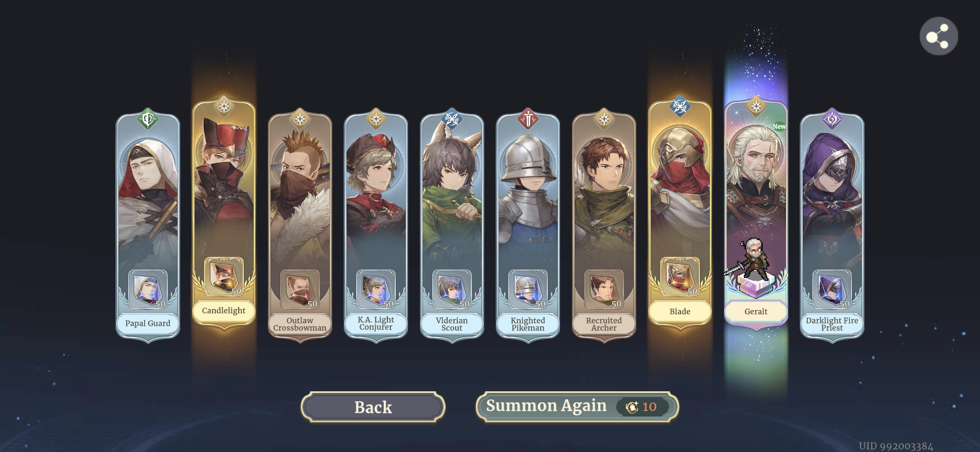Image resolution: width=980 pixels, height=452 pixels.
Task: Click the red pikeman class icon above Knighted Pikeman
Action: [x=528, y=119]
